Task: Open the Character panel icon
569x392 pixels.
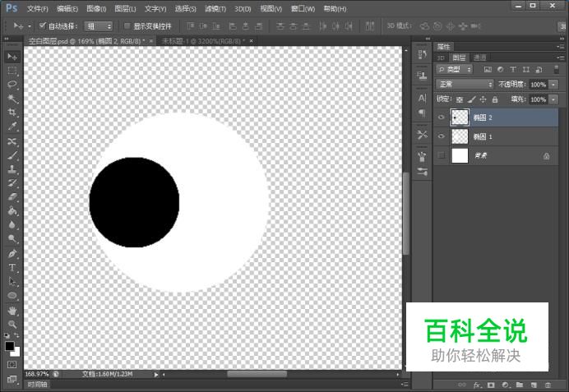Action: (x=422, y=98)
